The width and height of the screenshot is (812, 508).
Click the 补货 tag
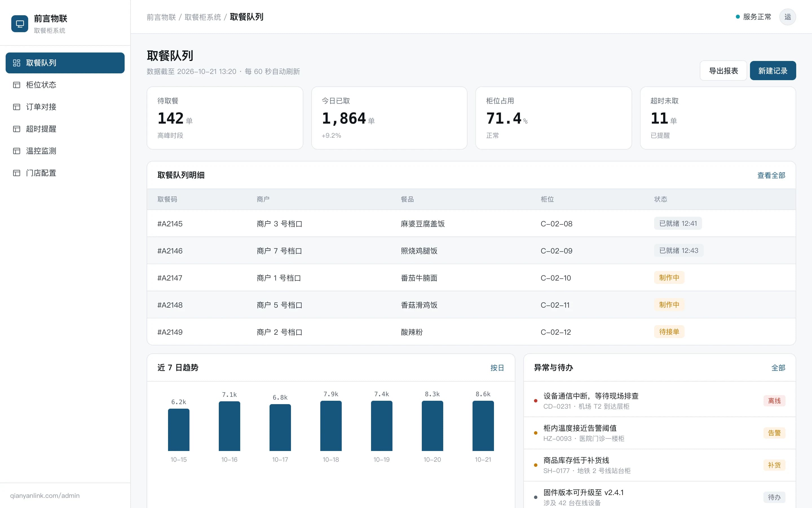click(x=774, y=465)
